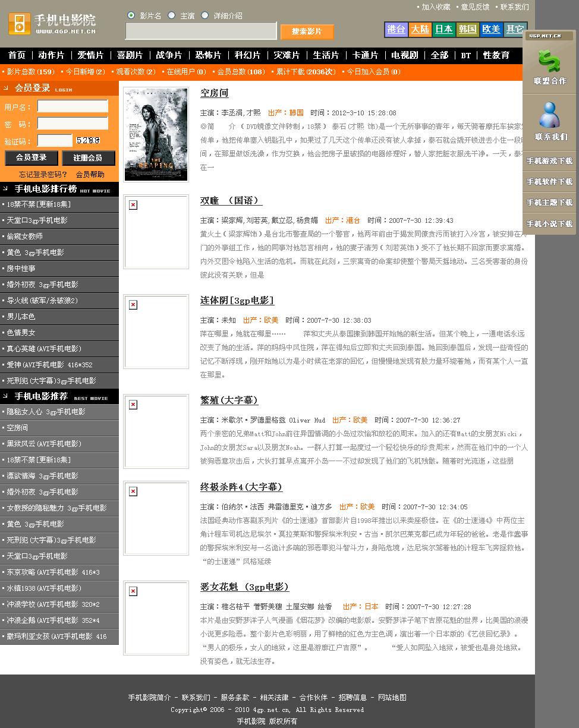Open 连体阴[3gp电影] title link
The image size is (579, 728).
coord(237,301)
